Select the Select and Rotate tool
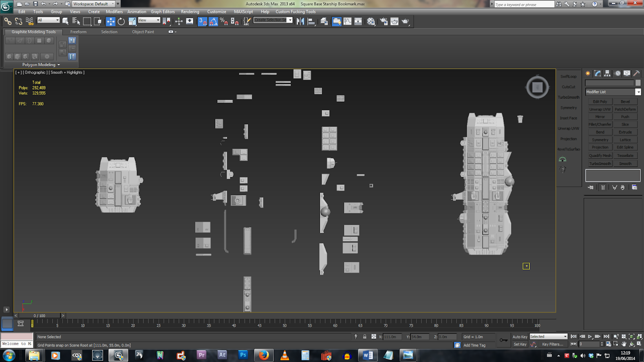This screenshot has height=362, width=644. tap(121, 22)
